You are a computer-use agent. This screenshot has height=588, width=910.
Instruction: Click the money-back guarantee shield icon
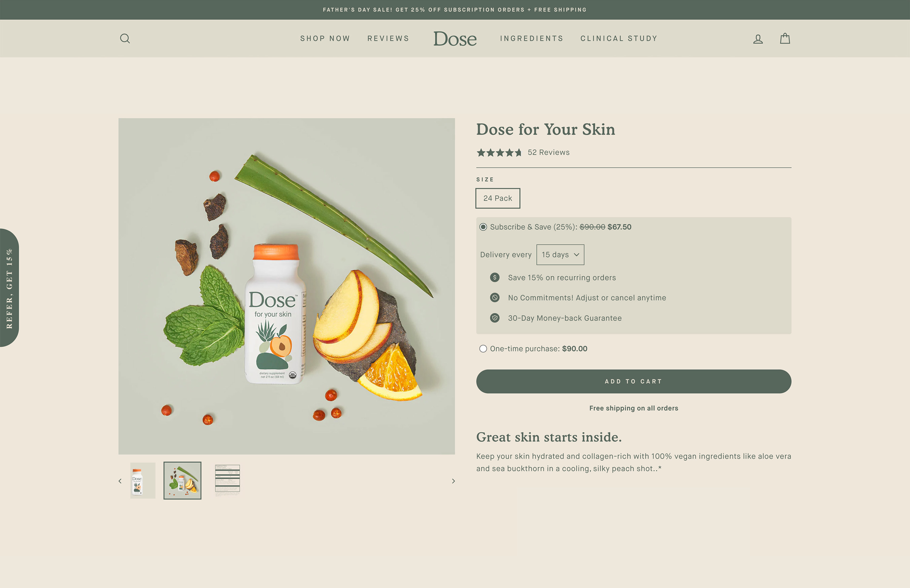coord(494,318)
